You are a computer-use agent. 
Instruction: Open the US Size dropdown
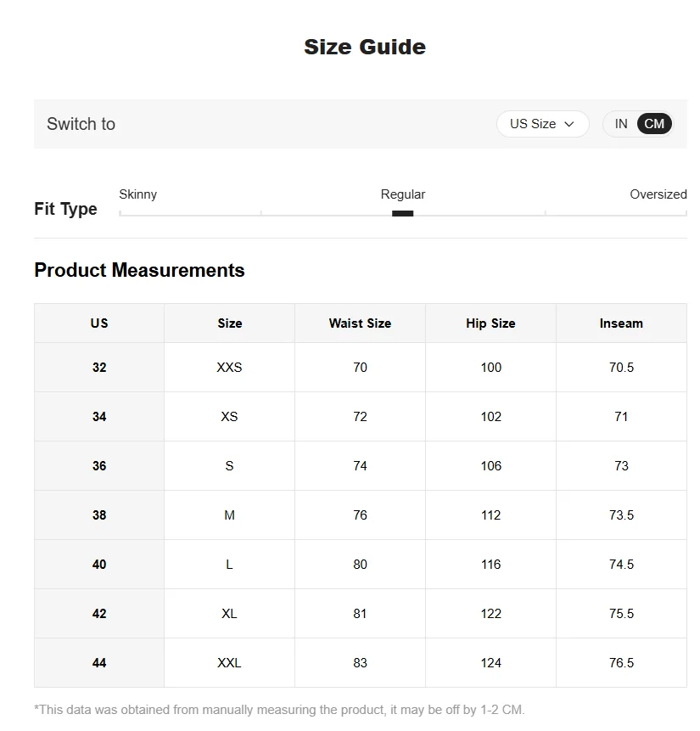(x=542, y=124)
